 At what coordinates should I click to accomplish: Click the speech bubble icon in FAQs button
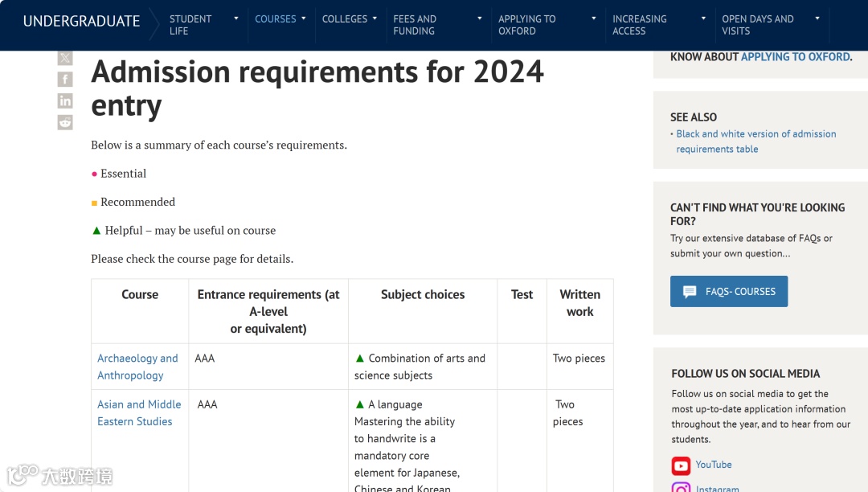click(x=690, y=292)
